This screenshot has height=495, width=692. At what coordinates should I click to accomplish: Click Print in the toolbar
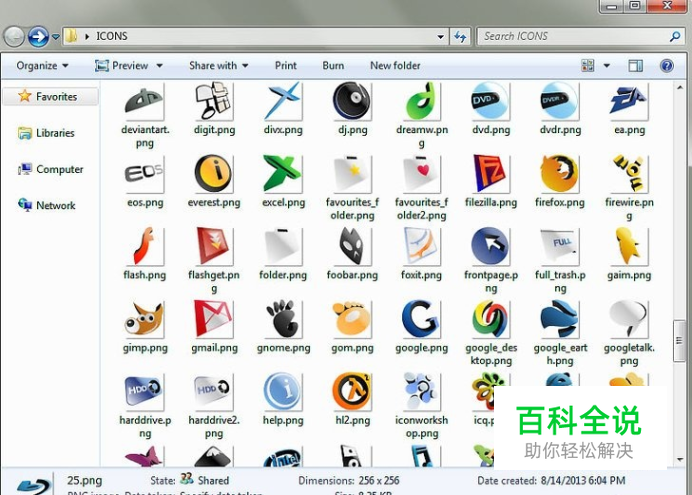286,66
